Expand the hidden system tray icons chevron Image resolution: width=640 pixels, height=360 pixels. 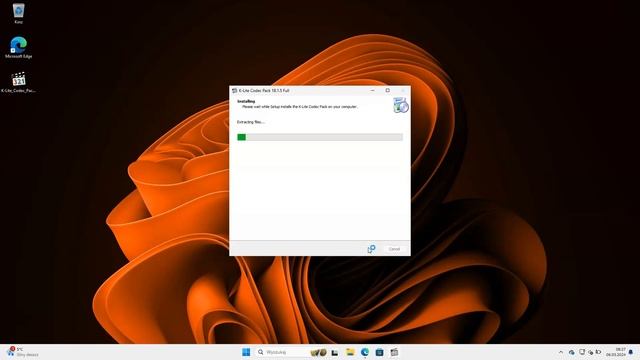tap(561, 352)
